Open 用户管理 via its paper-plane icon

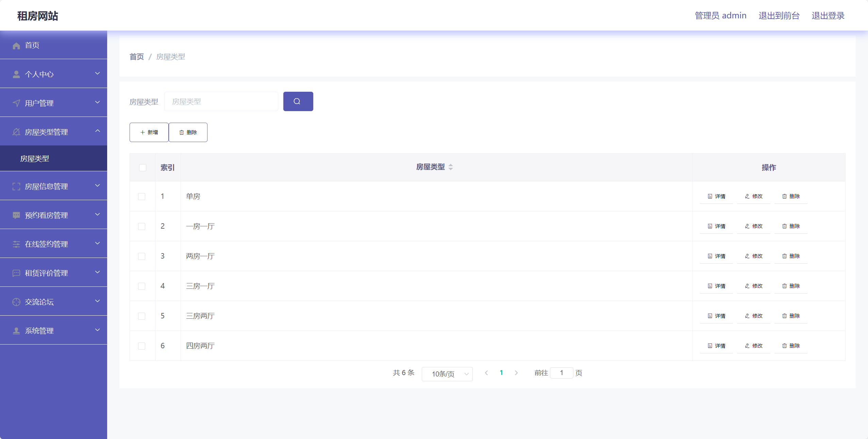coord(16,103)
